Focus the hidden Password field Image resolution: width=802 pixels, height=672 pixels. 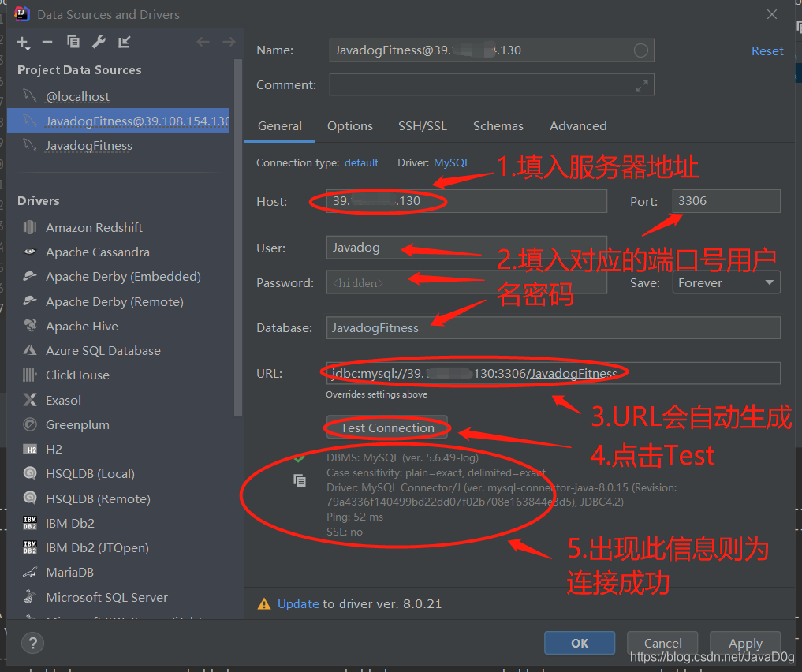tap(467, 283)
